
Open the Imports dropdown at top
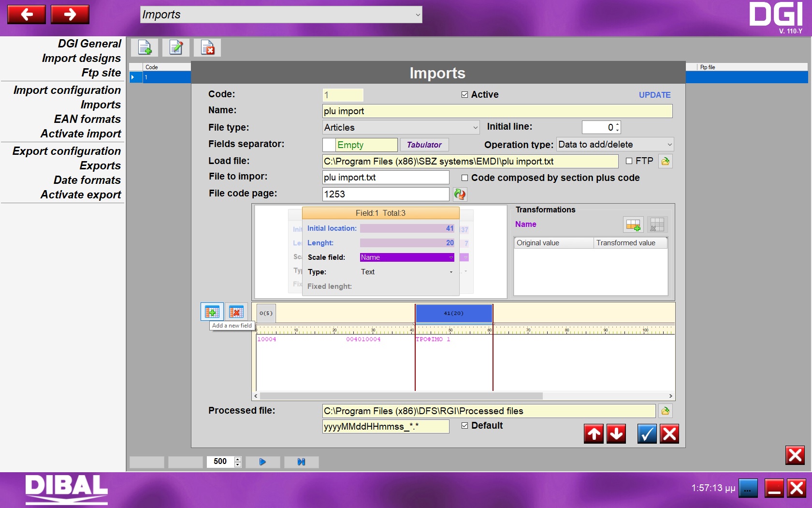281,15
